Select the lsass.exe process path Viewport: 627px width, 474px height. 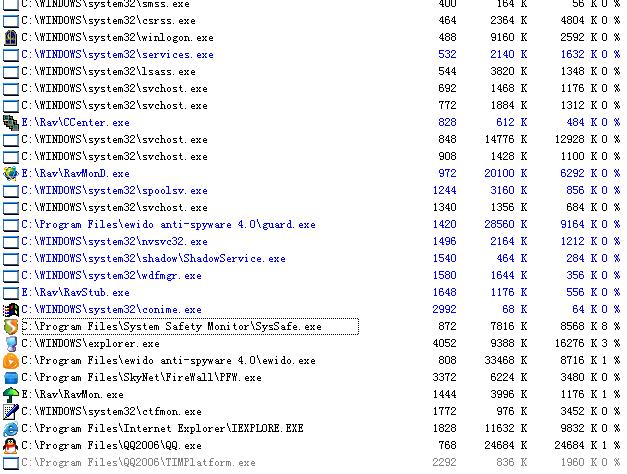pos(108,72)
